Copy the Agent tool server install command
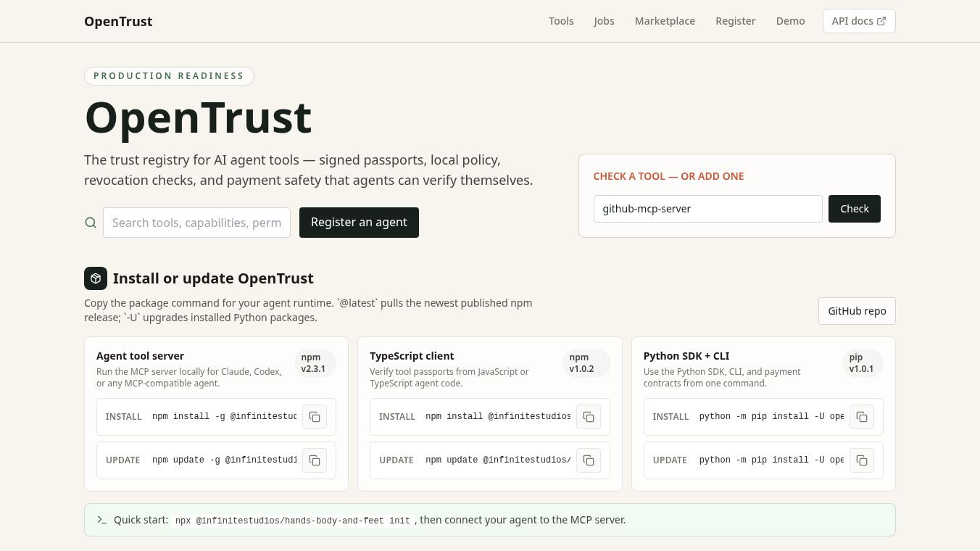 315,417
